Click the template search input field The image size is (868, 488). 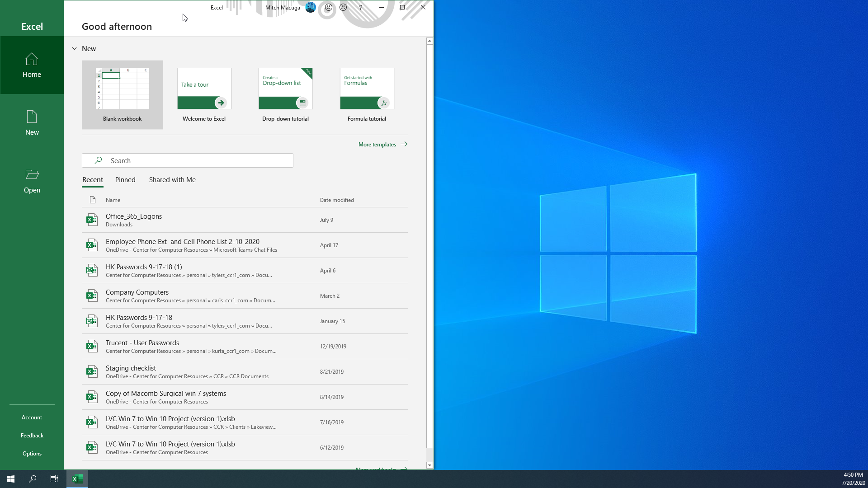click(x=187, y=160)
